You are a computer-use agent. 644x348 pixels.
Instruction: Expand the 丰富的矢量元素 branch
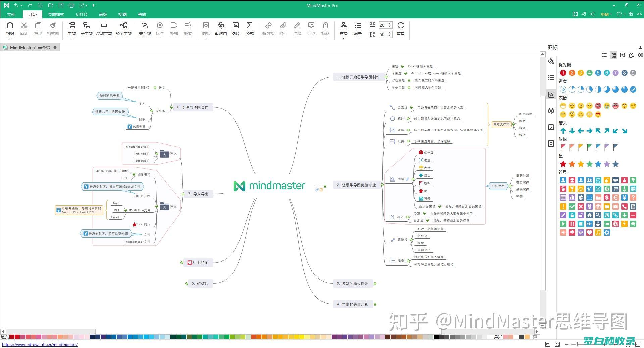375,304
